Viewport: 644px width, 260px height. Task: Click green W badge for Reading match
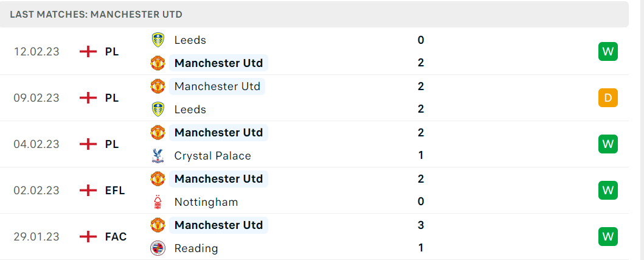608,236
